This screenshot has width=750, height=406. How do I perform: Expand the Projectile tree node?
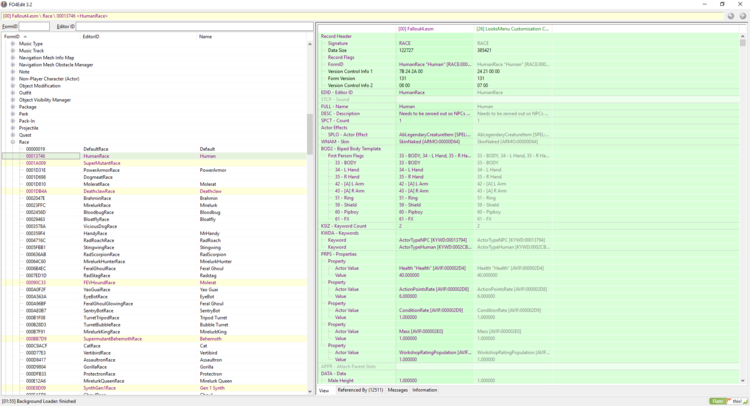[x=13, y=128]
